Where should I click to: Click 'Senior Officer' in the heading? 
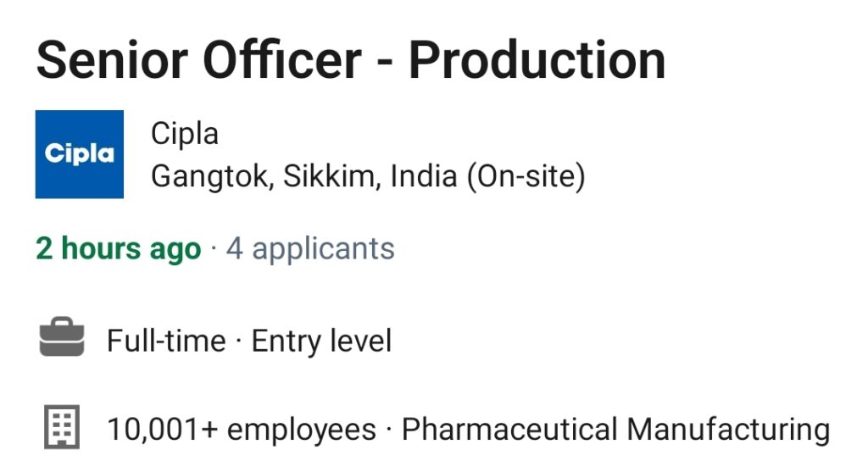tap(198, 61)
